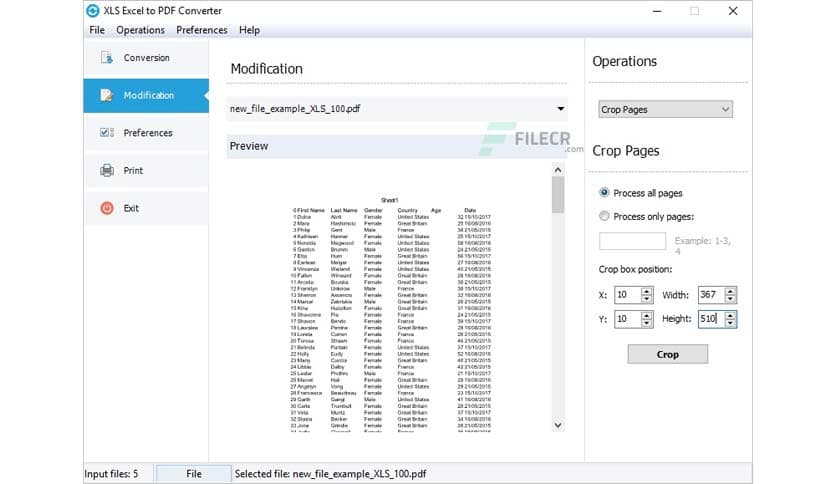Image resolution: width=836 pixels, height=484 pixels.
Task: Click the preview scrollbar up arrow
Action: pos(558,170)
